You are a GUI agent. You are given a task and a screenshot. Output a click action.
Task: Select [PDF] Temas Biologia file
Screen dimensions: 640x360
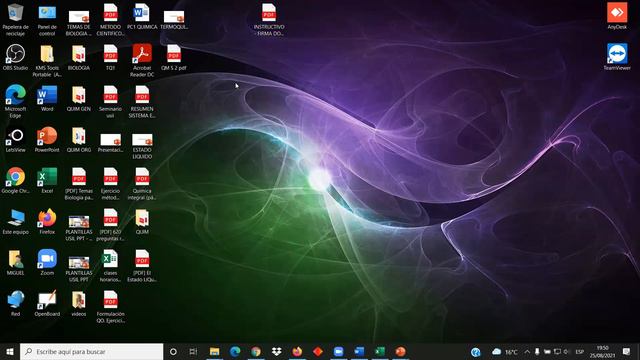[79, 183]
